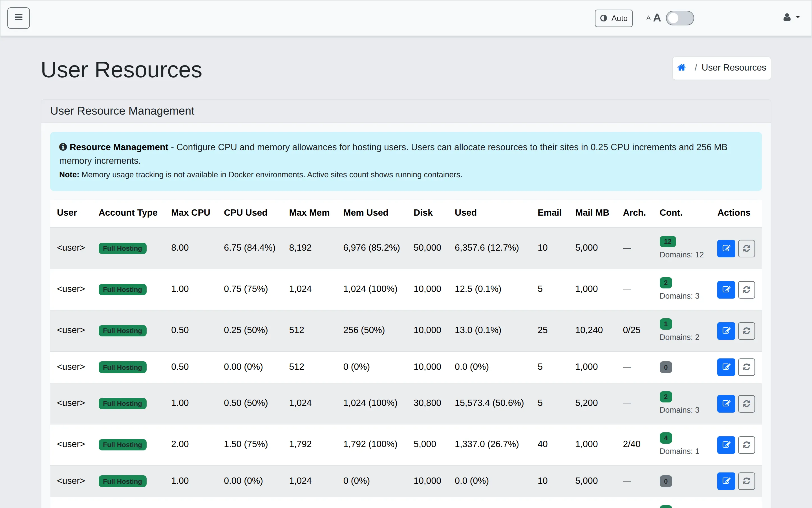Click the Actions column header
This screenshot has height=508, width=812.
point(734,213)
